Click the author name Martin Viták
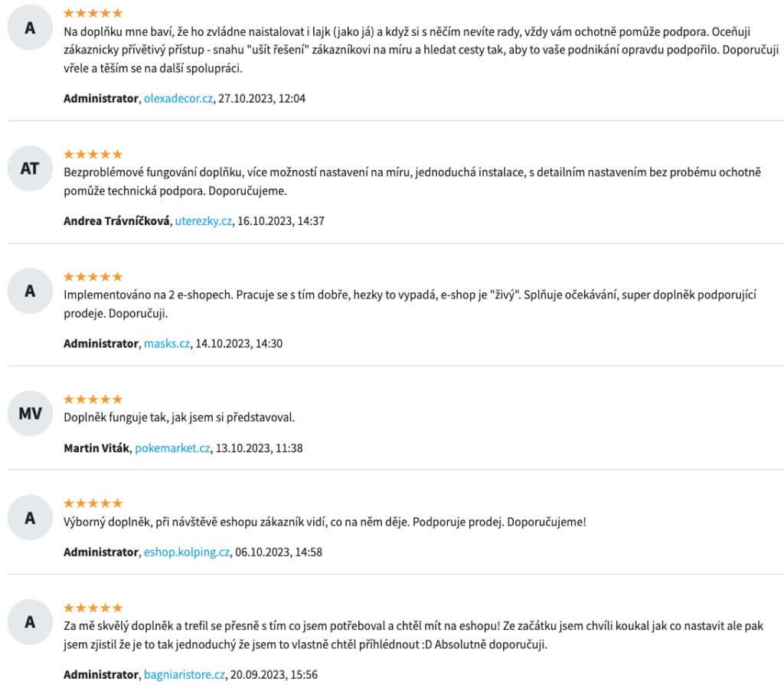The height and width of the screenshot is (688, 784). pos(96,448)
